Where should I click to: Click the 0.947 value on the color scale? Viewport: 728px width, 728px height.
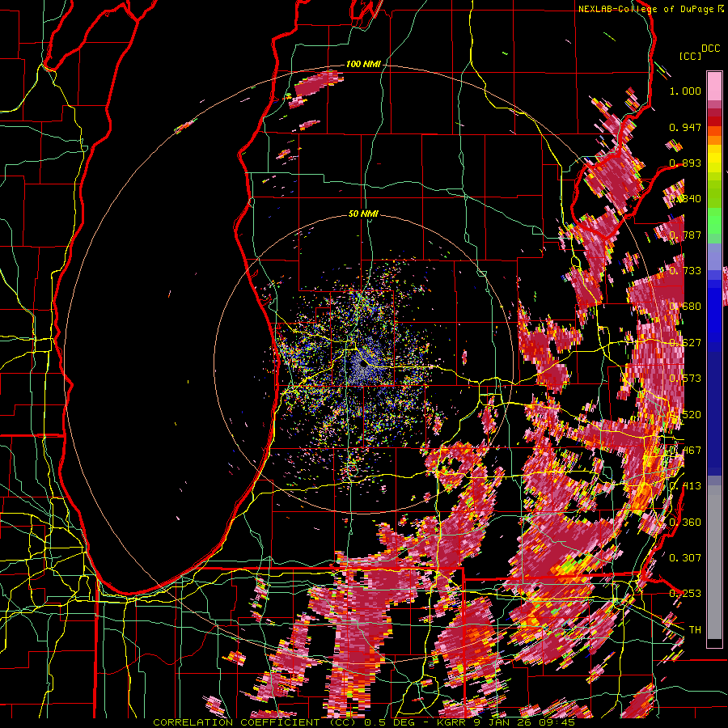click(685, 127)
